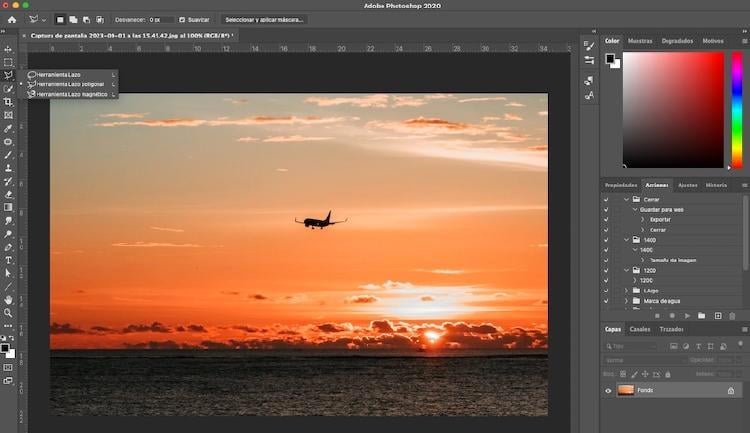Select the Zoom tool in toolbar
750x433 pixels.
pyautogui.click(x=8, y=312)
